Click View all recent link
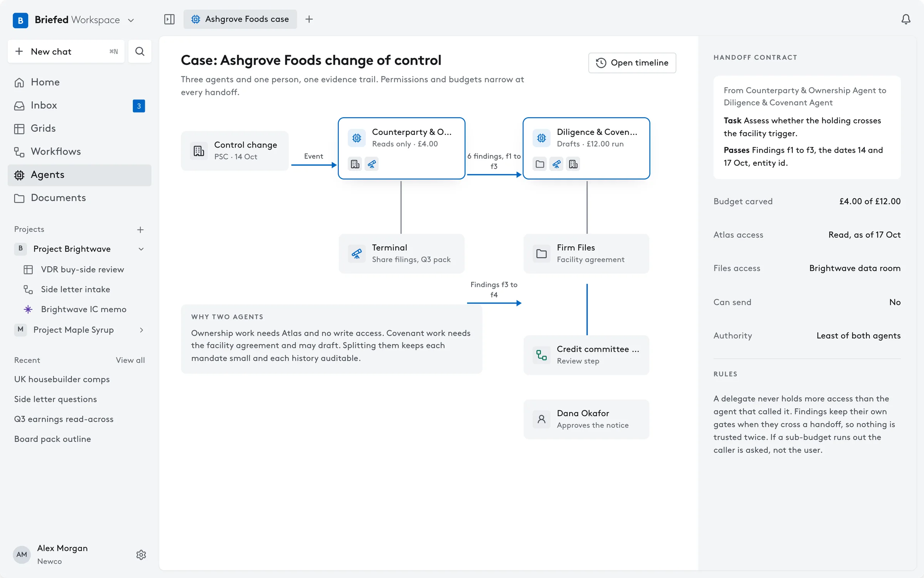The width and height of the screenshot is (924, 578). (x=130, y=360)
